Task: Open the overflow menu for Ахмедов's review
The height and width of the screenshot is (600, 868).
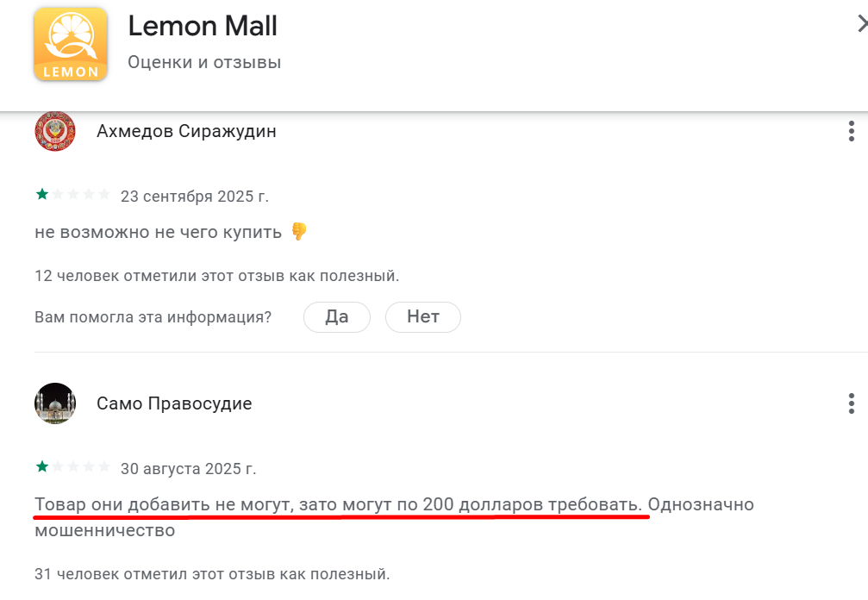Action: (851, 131)
